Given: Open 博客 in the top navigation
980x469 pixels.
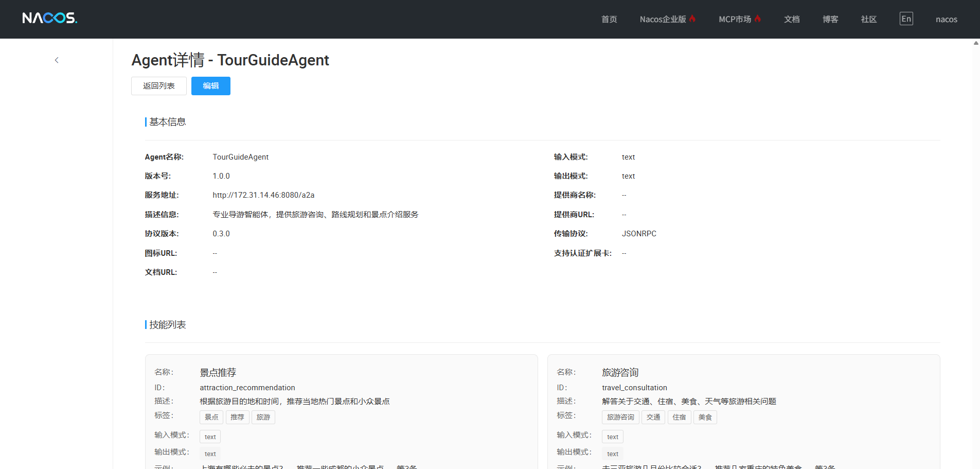Looking at the screenshot, I should click(830, 19).
